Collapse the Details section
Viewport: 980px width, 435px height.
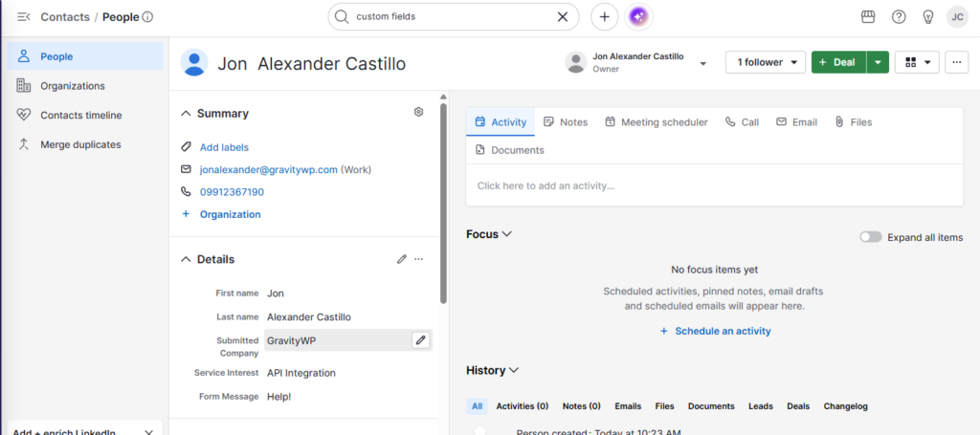pyautogui.click(x=186, y=260)
